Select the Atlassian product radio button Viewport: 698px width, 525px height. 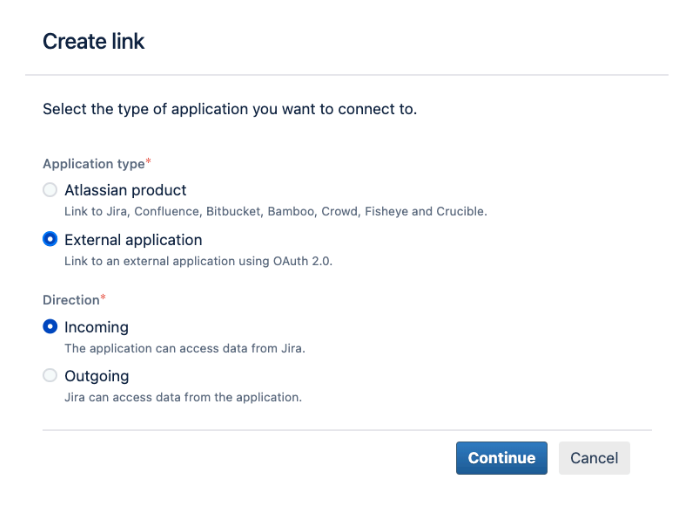[x=50, y=190]
